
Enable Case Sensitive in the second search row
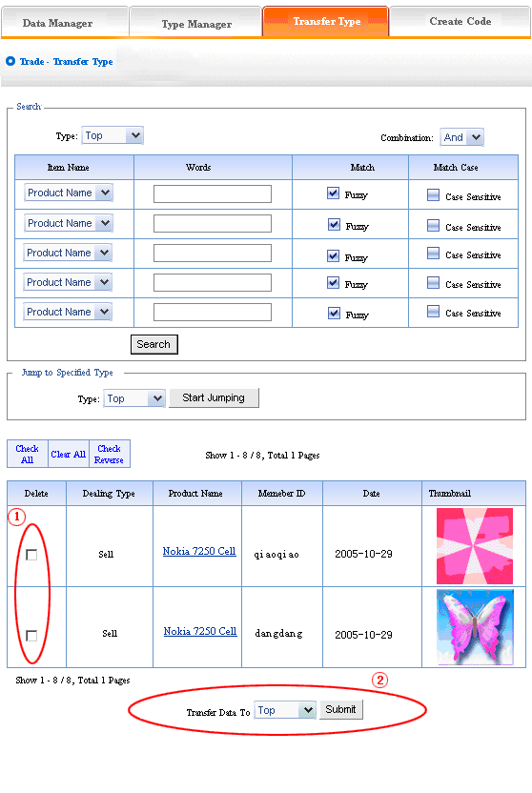click(x=433, y=225)
